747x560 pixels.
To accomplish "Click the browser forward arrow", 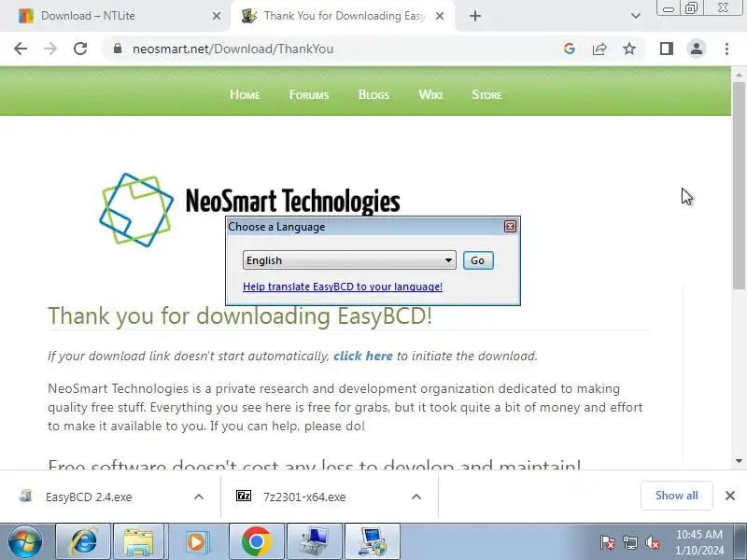I will click(50, 49).
